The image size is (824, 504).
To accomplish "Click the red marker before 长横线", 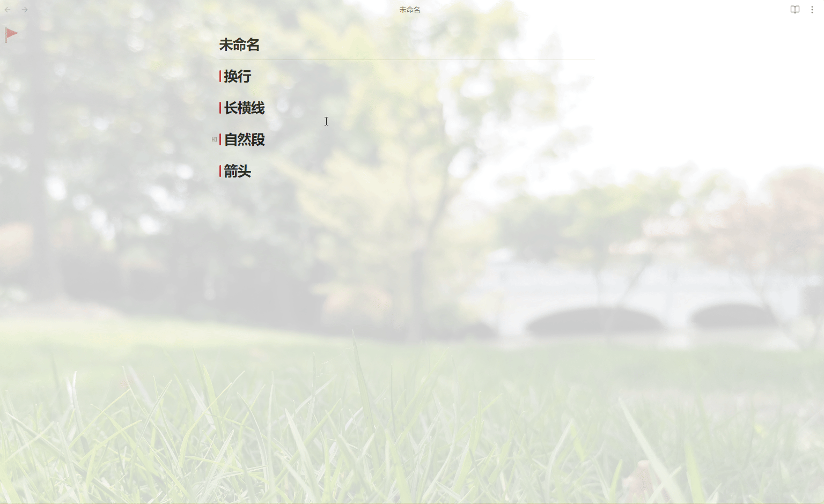I will click(220, 108).
